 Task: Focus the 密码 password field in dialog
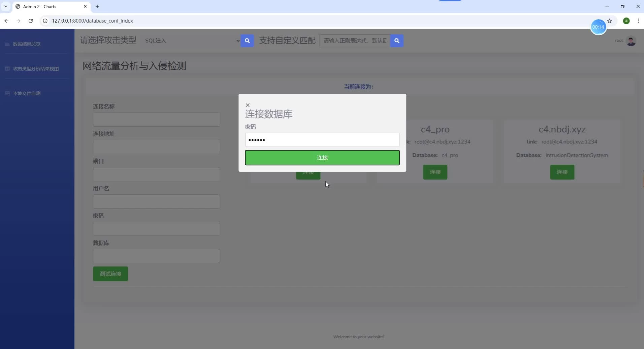pos(322,140)
